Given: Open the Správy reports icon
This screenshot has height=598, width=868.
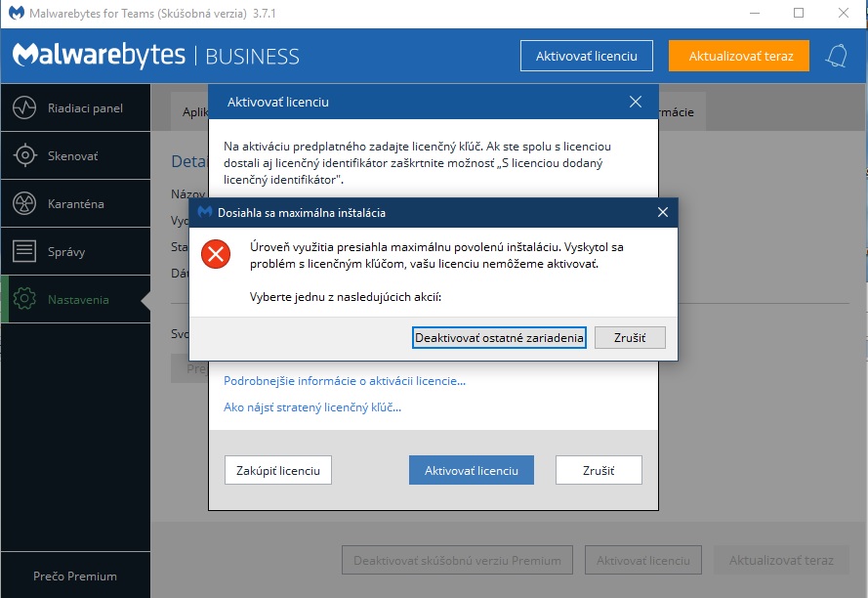Looking at the screenshot, I should pyautogui.click(x=24, y=251).
